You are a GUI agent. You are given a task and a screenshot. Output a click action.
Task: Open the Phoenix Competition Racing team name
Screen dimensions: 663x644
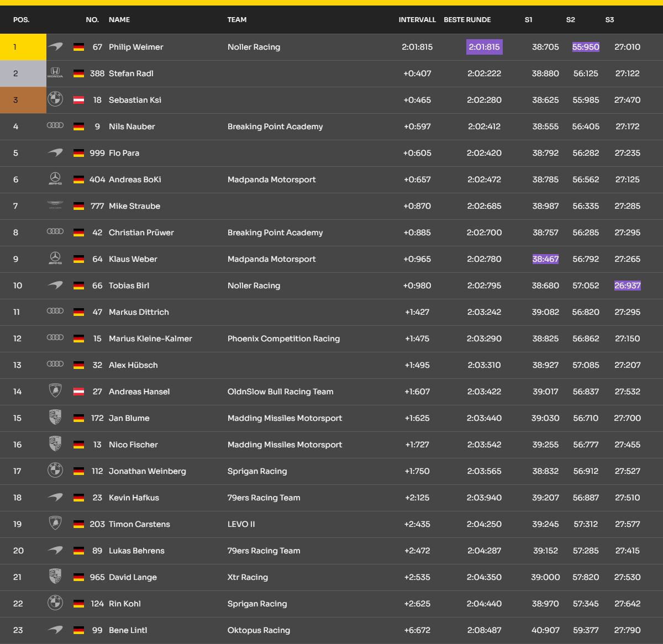pyautogui.click(x=283, y=339)
